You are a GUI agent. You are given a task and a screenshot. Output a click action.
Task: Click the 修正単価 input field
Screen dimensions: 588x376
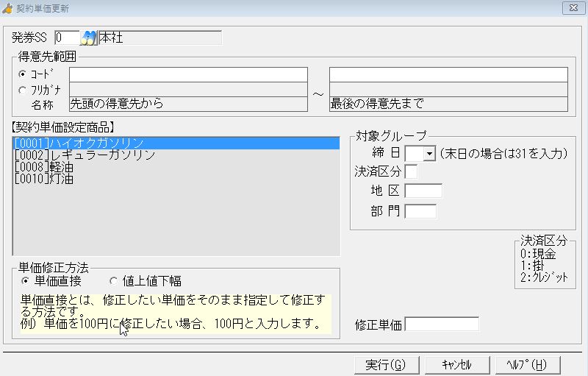tap(442, 324)
